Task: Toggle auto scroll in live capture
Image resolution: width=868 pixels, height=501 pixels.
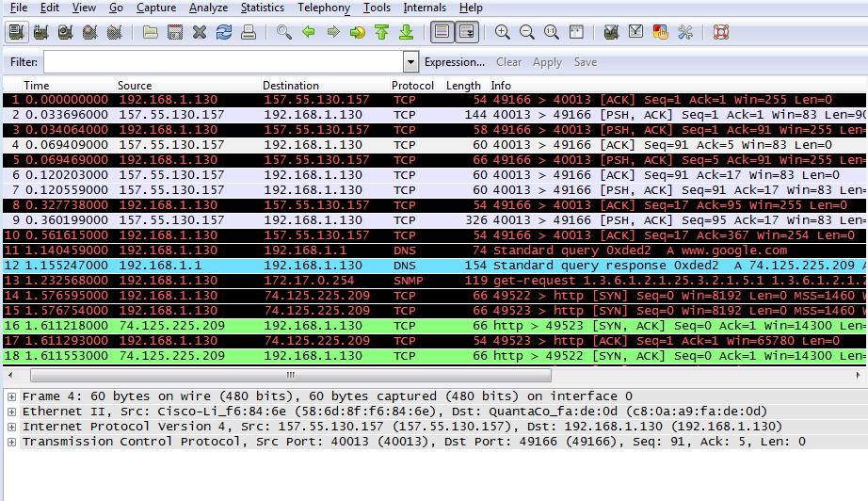Action: [467, 32]
